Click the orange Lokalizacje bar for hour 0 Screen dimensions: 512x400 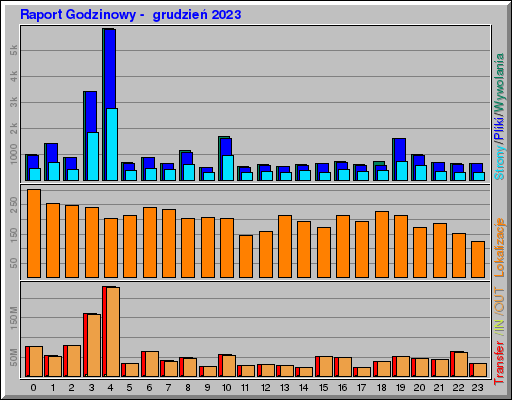click(34, 233)
